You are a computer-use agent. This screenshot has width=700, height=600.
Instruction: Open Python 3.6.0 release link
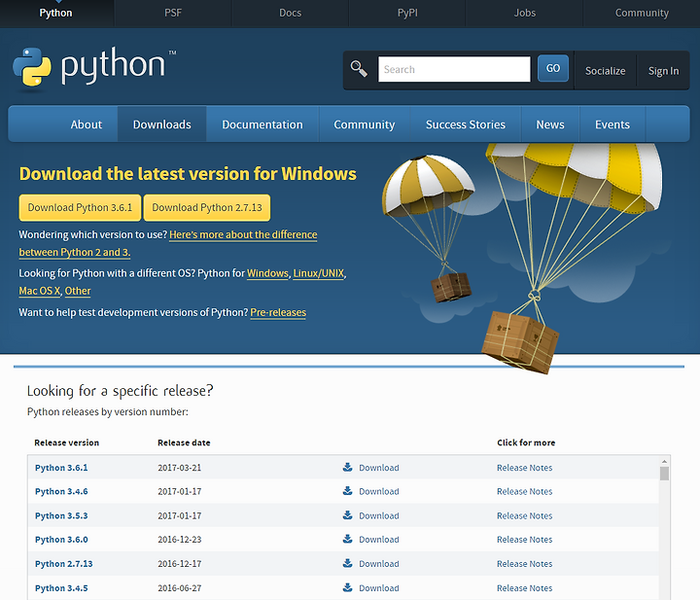[x=61, y=540]
